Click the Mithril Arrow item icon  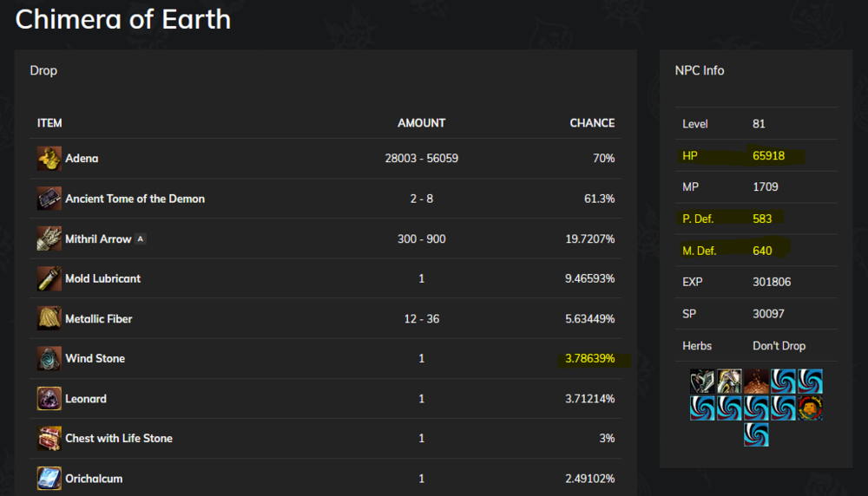point(49,238)
